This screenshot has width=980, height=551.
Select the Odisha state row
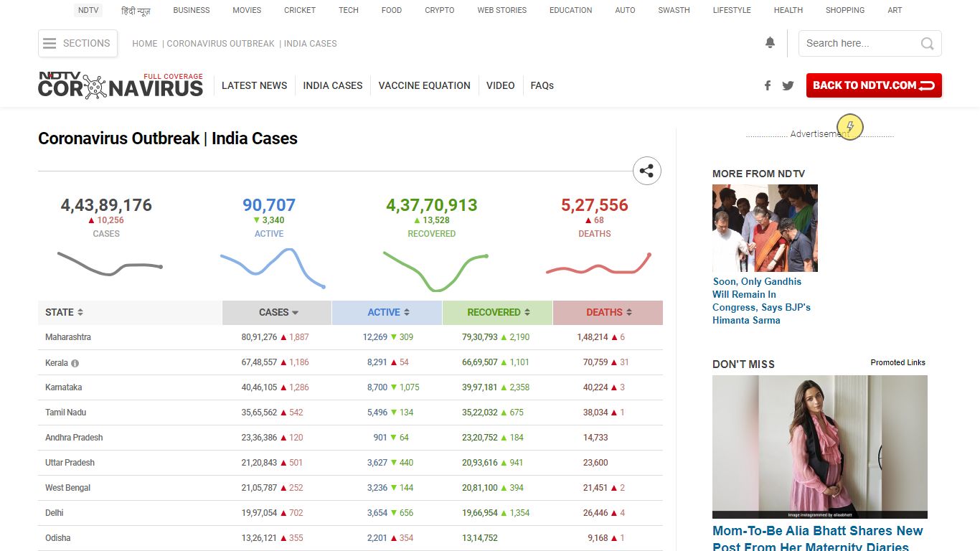(350, 538)
